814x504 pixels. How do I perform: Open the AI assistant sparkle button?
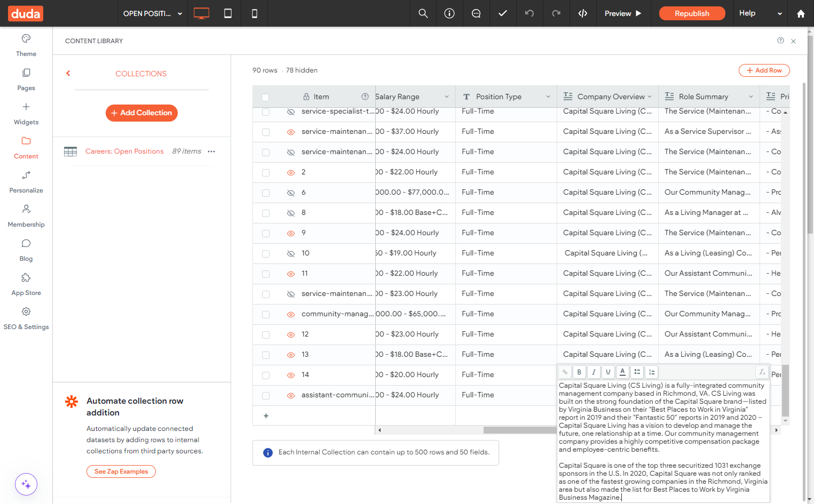click(x=26, y=485)
